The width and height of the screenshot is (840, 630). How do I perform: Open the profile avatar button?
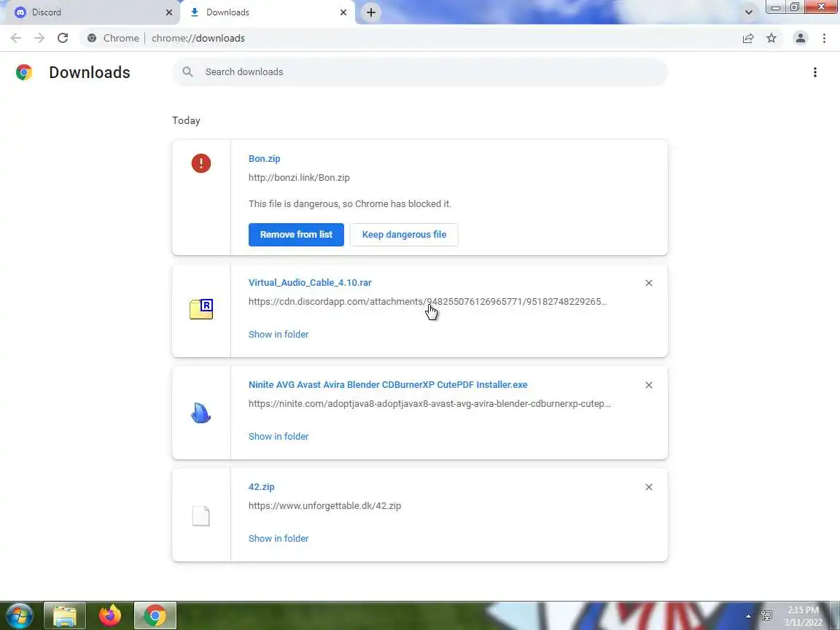[x=801, y=38]
